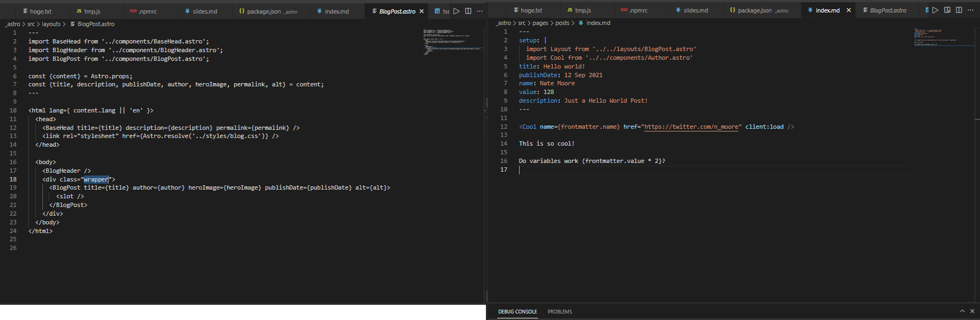
Task: Click 'layouts' in the left breadcrumb path
Action: tap(51, 24)
